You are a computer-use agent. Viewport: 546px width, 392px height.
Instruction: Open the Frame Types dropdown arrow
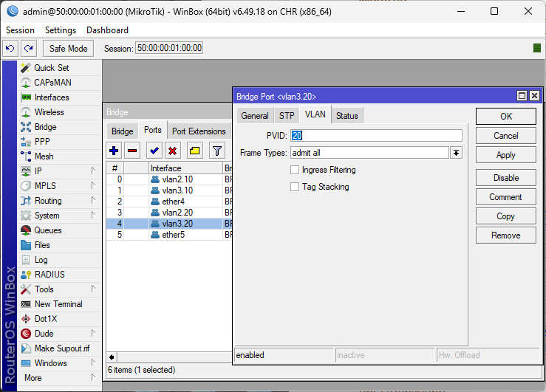click(456, 153)
